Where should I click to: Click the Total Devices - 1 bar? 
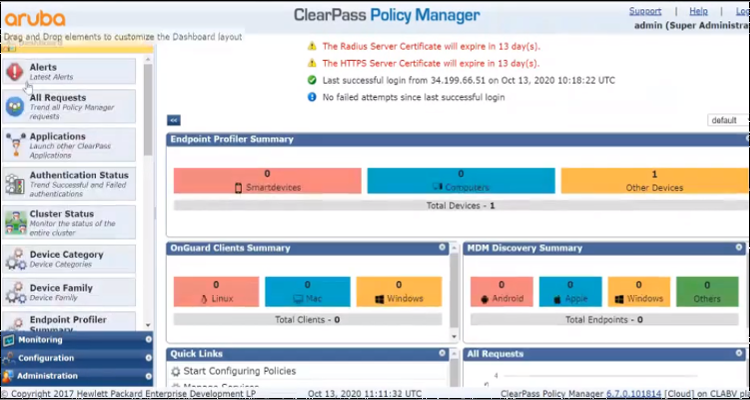[x=461, y=206]
